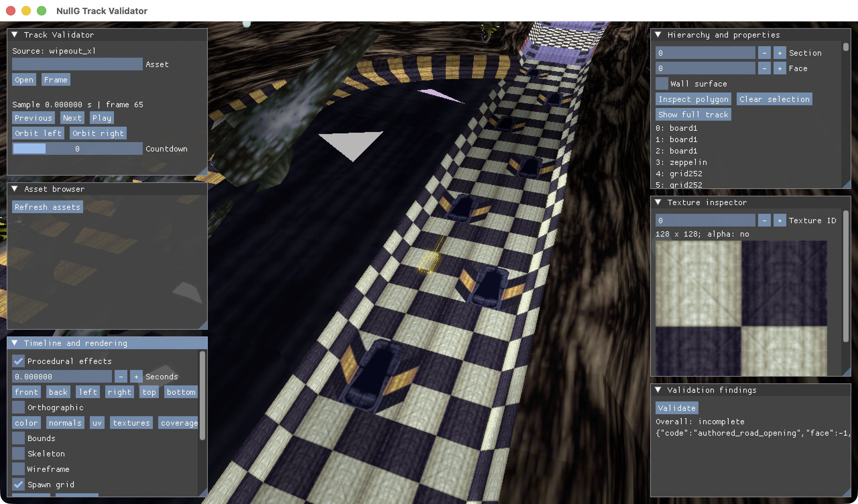Collapse the Texture inspector panel
Viewport: 858px width, 504px height.
658,202
